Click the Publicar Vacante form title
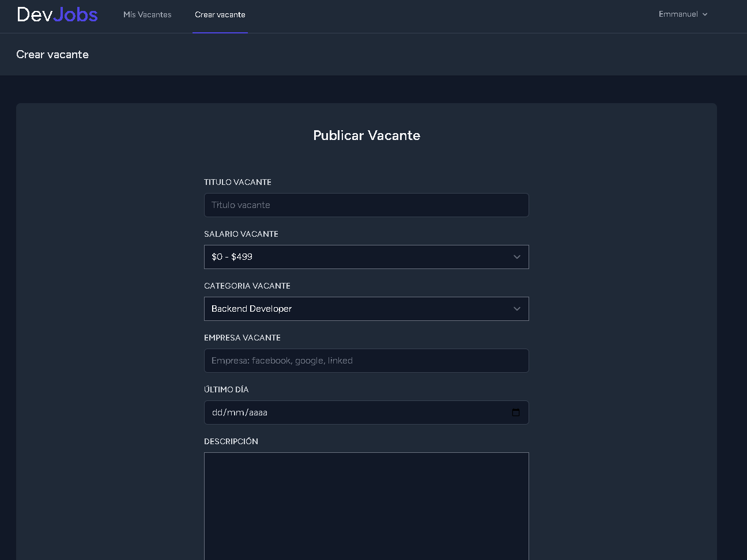 367,135
